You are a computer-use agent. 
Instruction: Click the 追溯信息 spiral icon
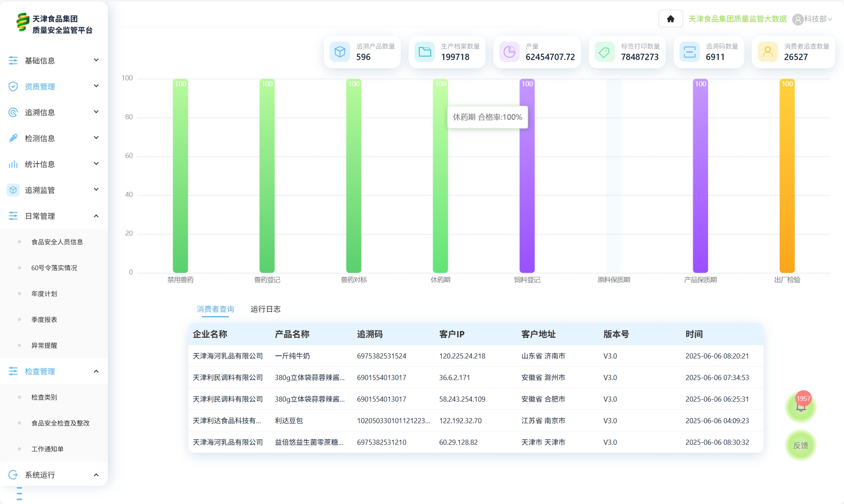(x=13, y=112)
